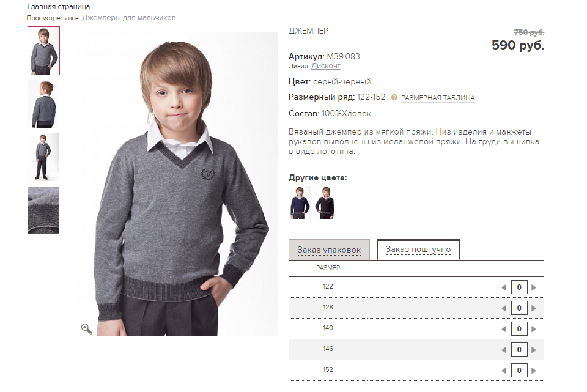The height and width of the screenshot is (392, 587).
Task: Decrease quantity for size 122
Action: [504, 287]
